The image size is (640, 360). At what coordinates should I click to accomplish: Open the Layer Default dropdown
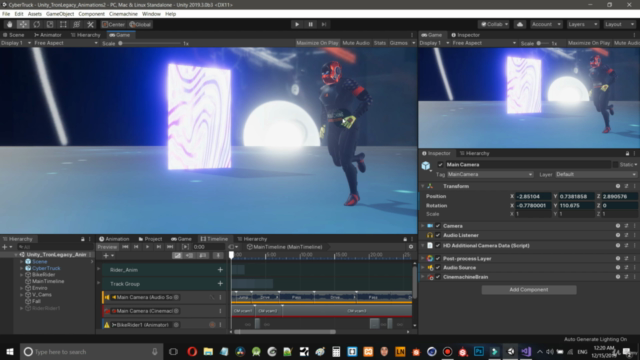(x=596, y=175)
